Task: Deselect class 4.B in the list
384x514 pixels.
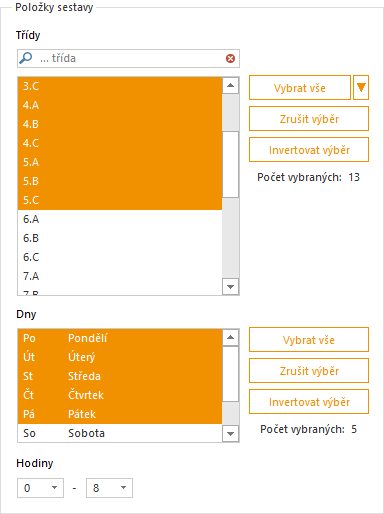Action: pyautogui.click(x=120, y=124)
